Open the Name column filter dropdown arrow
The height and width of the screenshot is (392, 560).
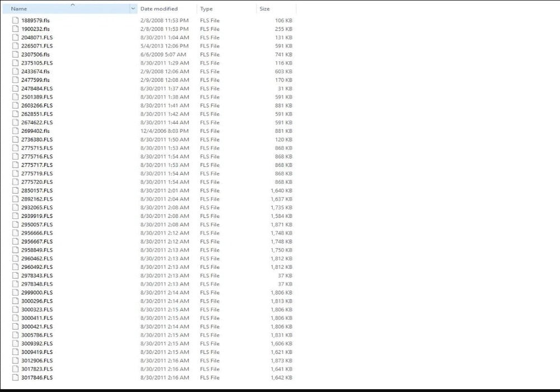pos(133,9)
